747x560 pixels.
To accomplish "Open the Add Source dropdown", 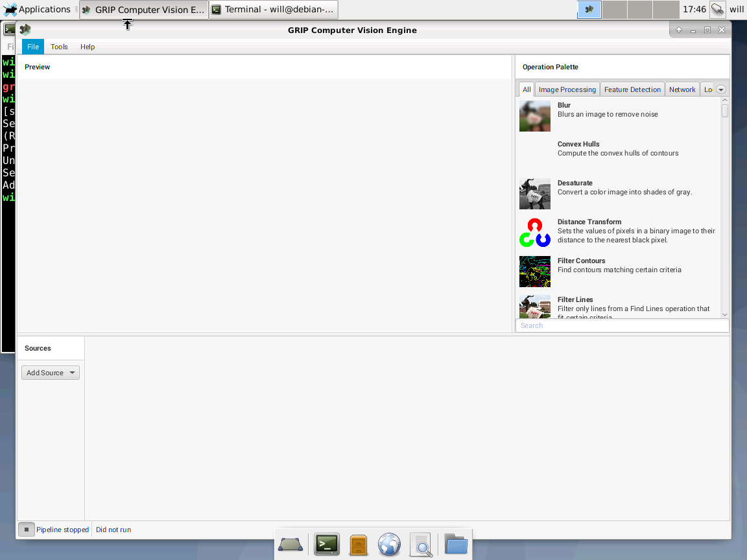I will pyautogui.click(x=51, y=373).
